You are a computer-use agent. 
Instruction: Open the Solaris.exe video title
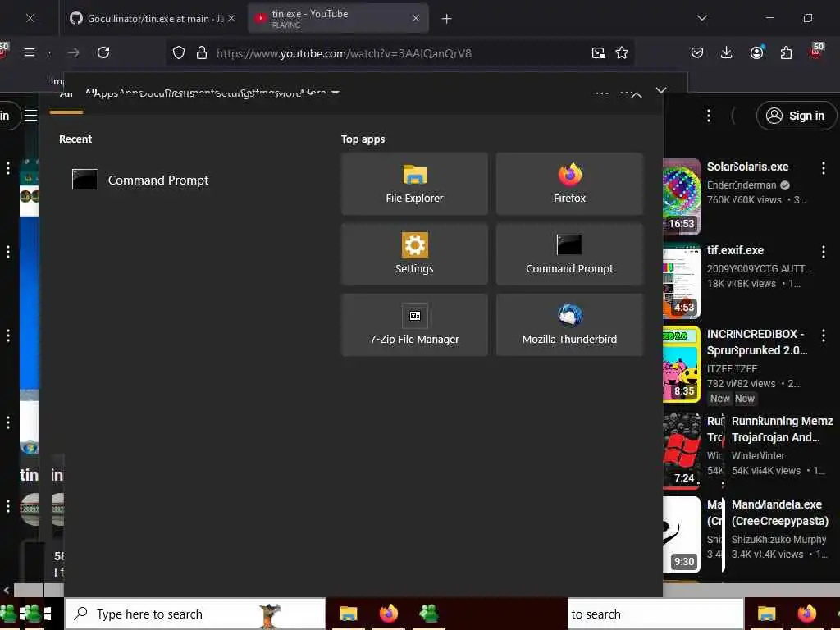[x=748, y=167]
